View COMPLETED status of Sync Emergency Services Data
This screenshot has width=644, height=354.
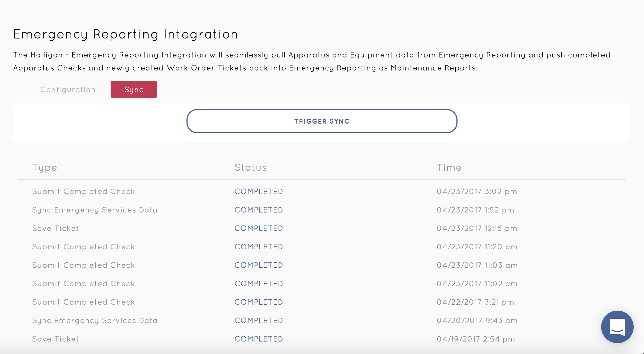click(x=259, y=210)
